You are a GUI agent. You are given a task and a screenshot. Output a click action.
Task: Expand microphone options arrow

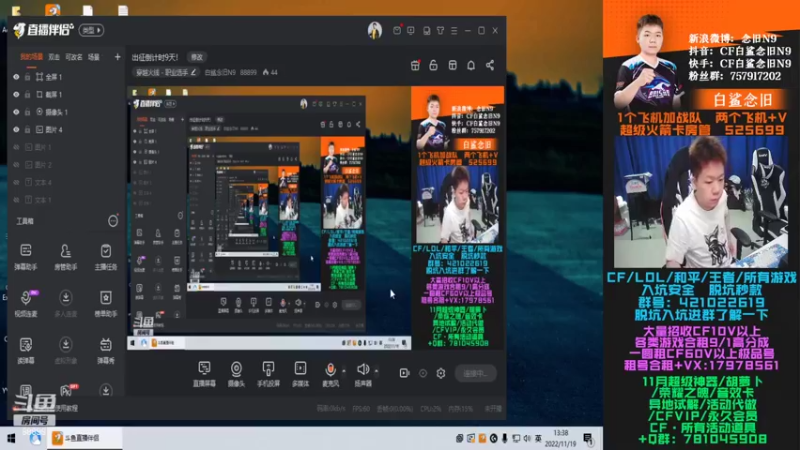(x=344, y=370)
